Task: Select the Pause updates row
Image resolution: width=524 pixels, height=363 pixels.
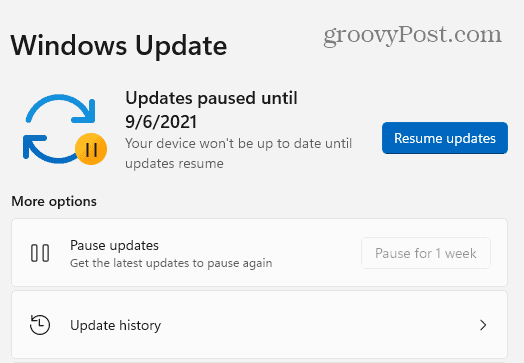Action: pos(259,253)
